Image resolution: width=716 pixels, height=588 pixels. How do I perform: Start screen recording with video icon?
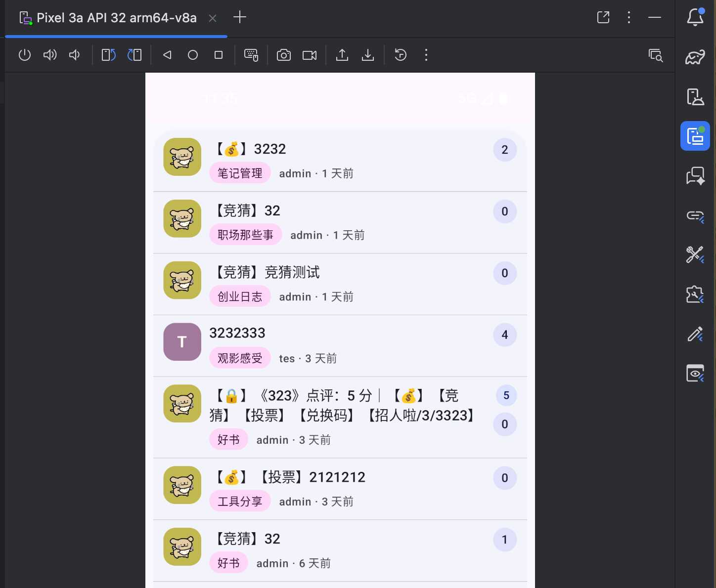pyautogui.click(x=310, y=55)
